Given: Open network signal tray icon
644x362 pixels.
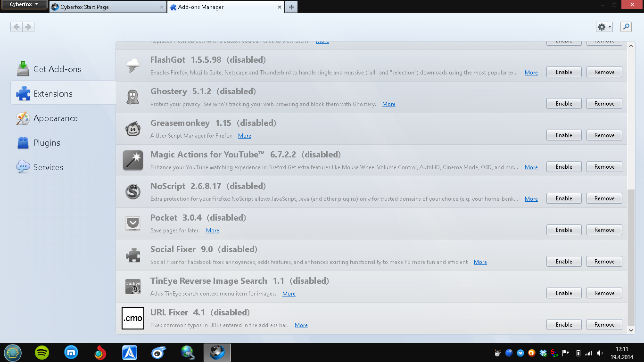Looking at the screenshot, I should [588, 353].
